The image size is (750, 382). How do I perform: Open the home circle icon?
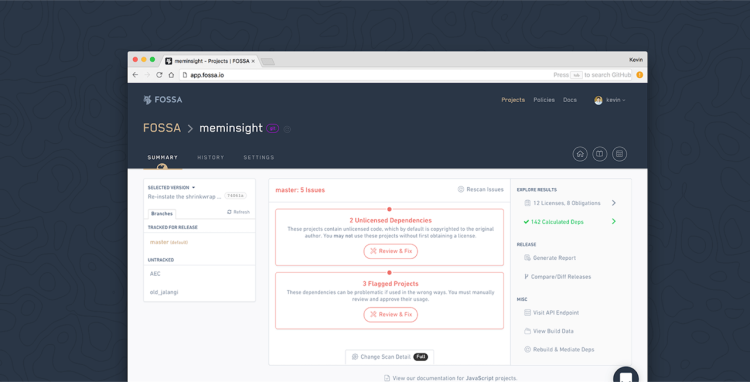pos(580,154)
